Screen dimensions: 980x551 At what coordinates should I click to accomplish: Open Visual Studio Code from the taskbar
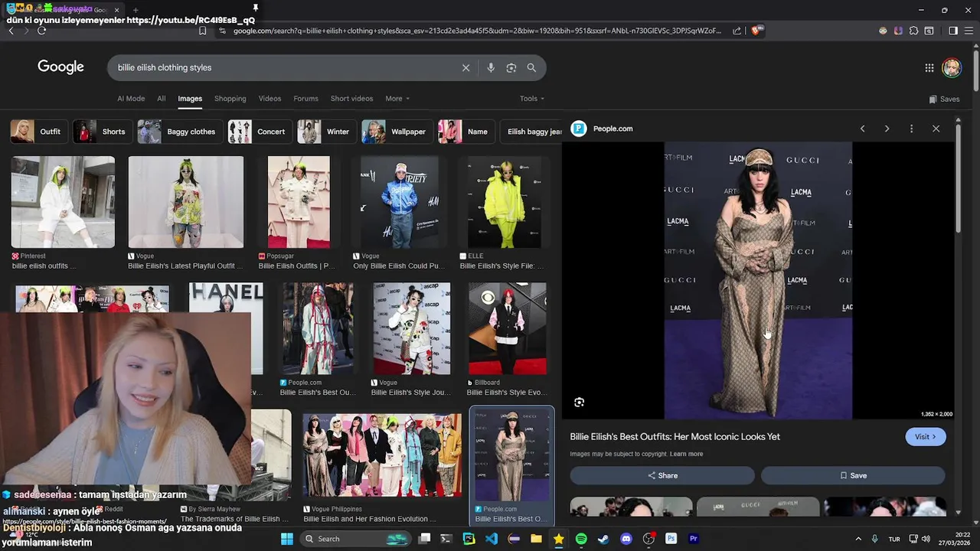click(492, 539)
